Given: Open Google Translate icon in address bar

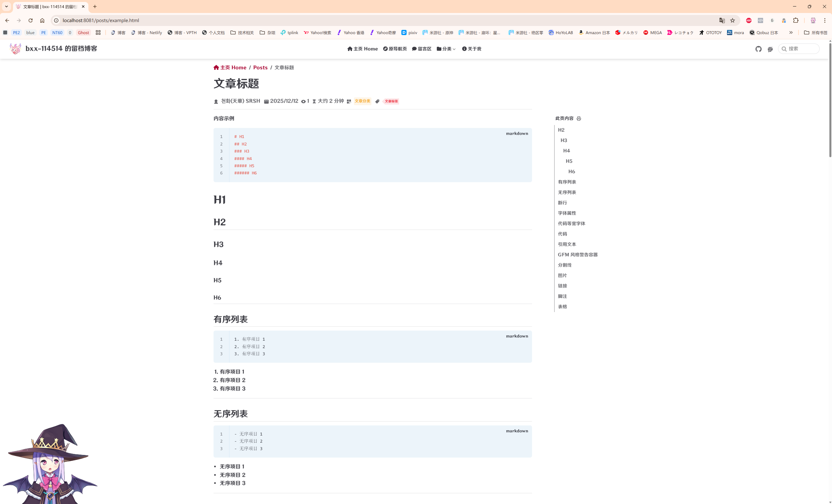Looking at the screenshot, I should point(722,20).
